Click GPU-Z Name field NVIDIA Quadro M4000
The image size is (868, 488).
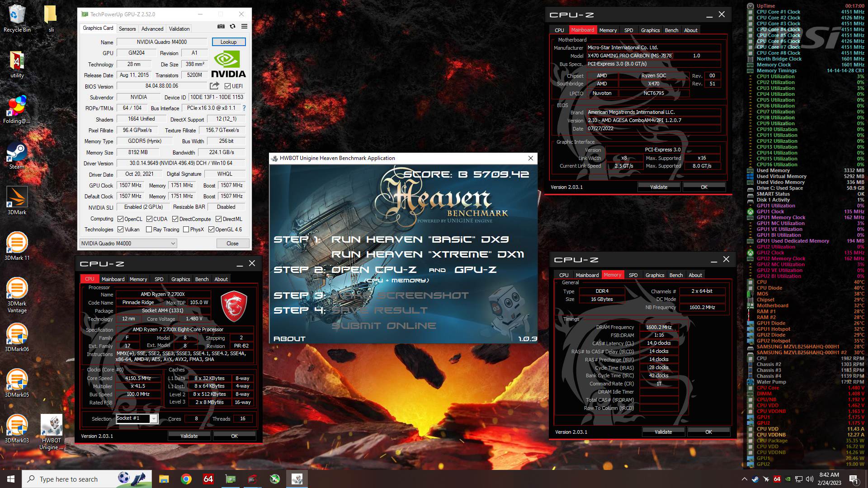coord(162,42)
